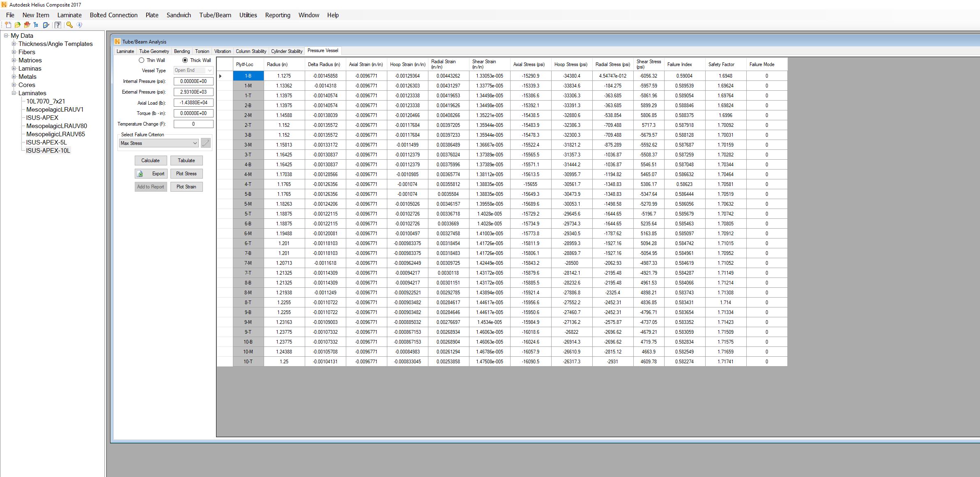Open the Sandwich menu
980x477 pixels.
(x=179, y=15)
